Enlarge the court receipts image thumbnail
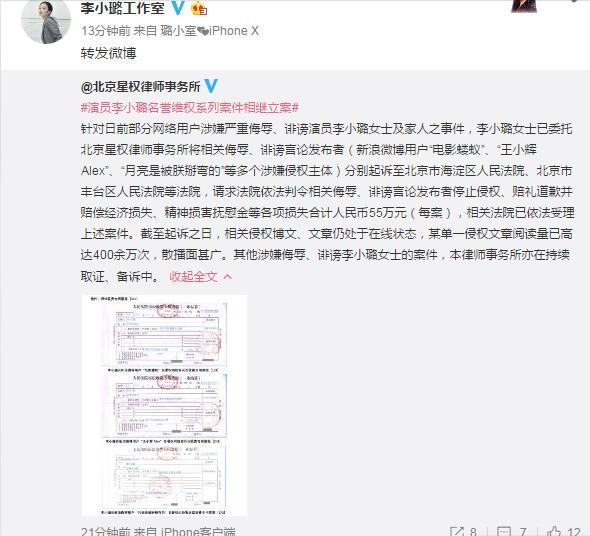Image resolution: width=590 pixels, height=536 pixels. tap(164, 405)
